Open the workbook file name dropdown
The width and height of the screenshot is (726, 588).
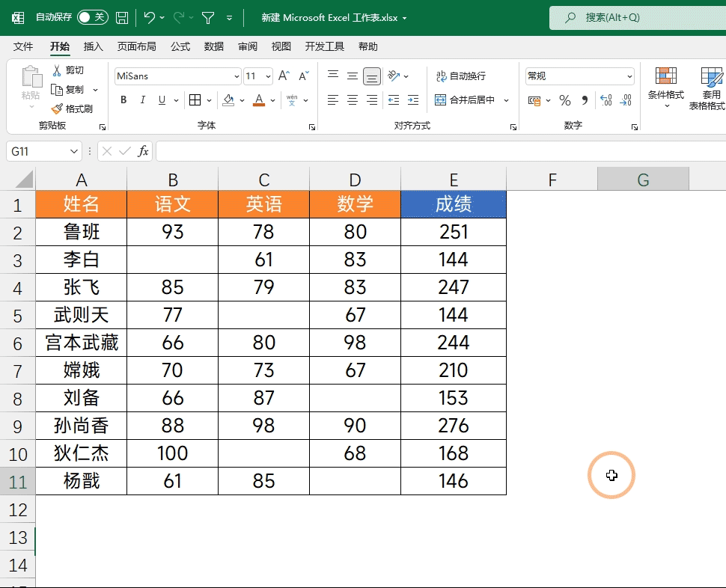pyautogui.click(x=404, y=18)
